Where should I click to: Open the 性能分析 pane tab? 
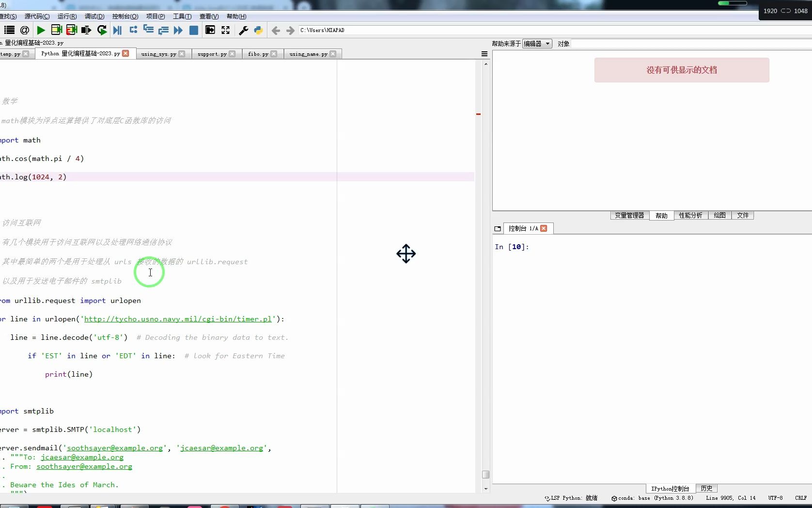click(x=690, y=216)
